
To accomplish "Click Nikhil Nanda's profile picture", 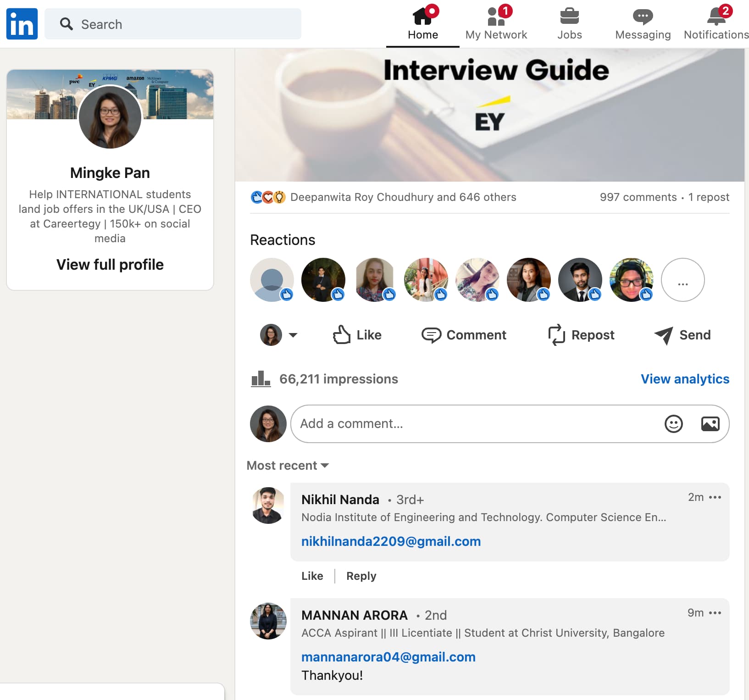I will (268, 506).
